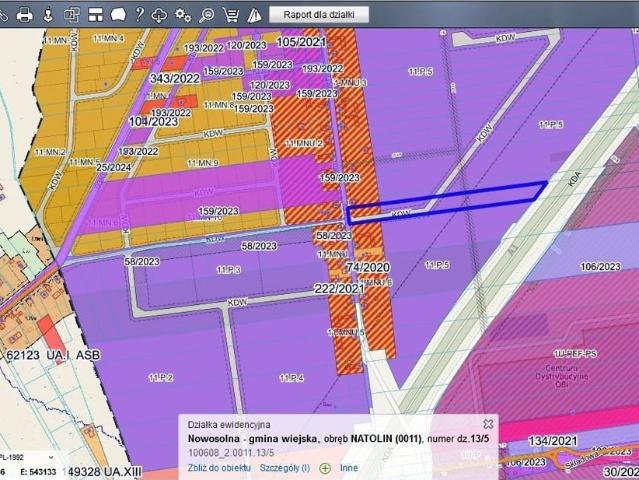Click the polygon shape tool icon
Screen dimensions: 639x480
pyautogui.click(x=118, y=15)
